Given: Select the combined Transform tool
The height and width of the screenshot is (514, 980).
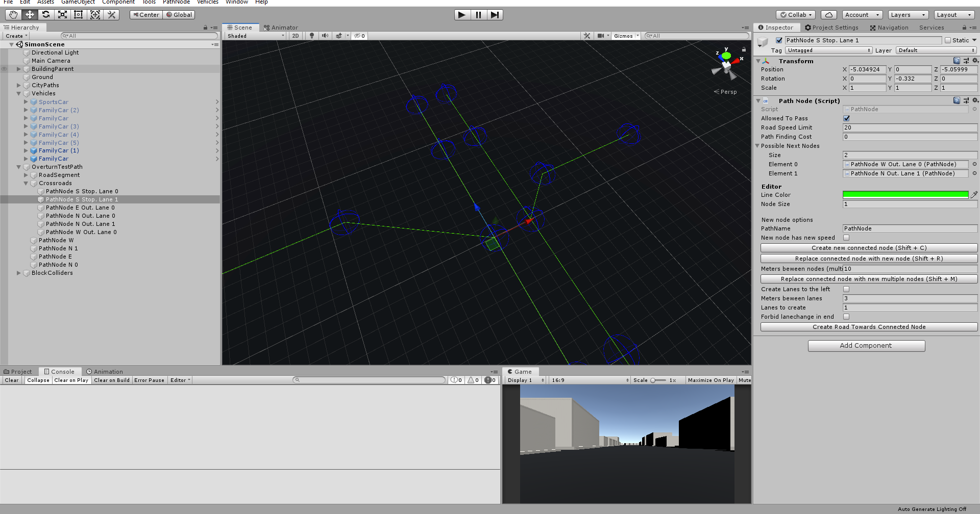Looking at the screenshot, I should 95,15.
